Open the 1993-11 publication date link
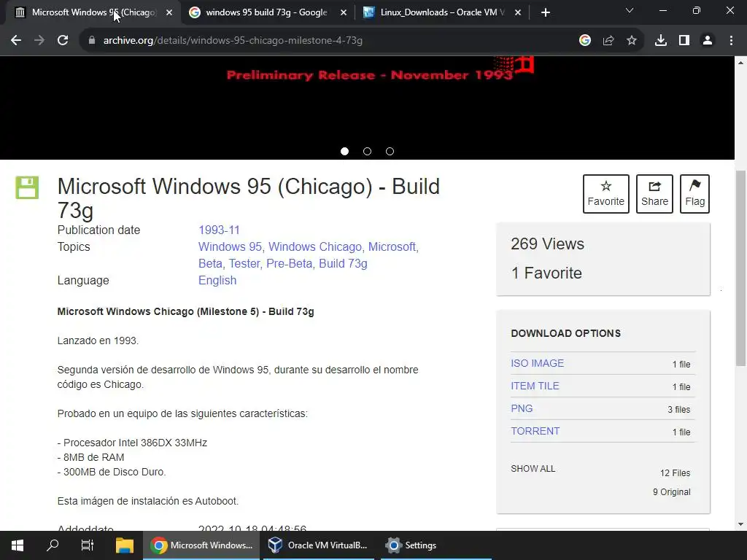This screenshot has width=747, height=560. point(219,230)
